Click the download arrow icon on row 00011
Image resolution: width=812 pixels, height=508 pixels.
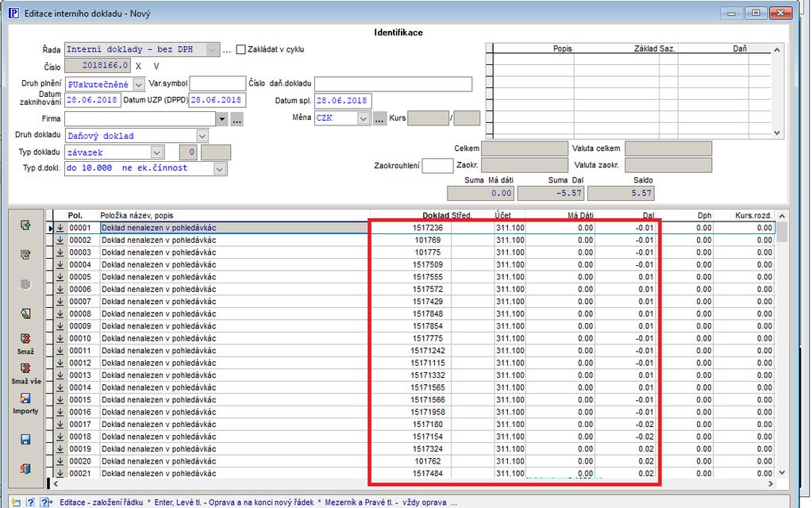pyautogui.click(x=60, y=351)
